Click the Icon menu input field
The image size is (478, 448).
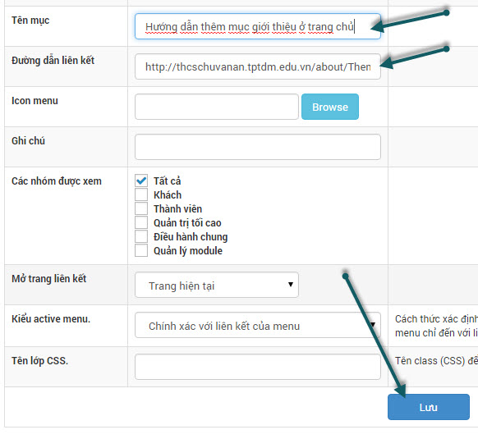click(217, 107)
